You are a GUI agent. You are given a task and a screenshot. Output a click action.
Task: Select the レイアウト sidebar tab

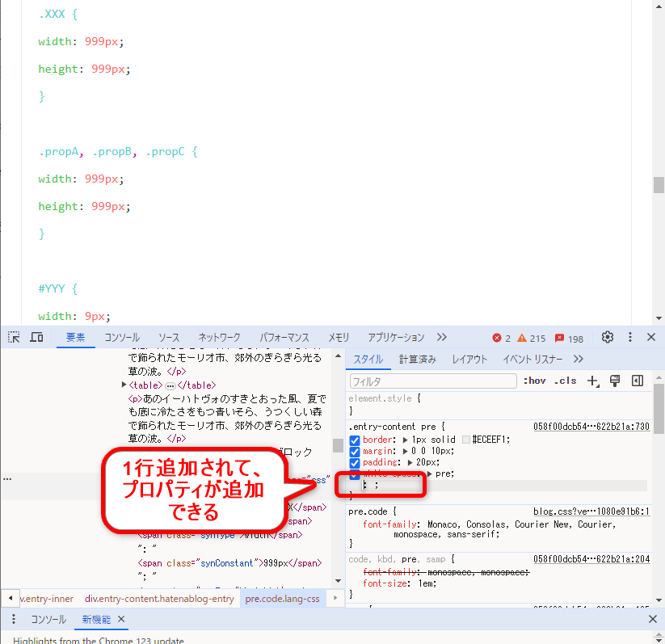(469, 360)
